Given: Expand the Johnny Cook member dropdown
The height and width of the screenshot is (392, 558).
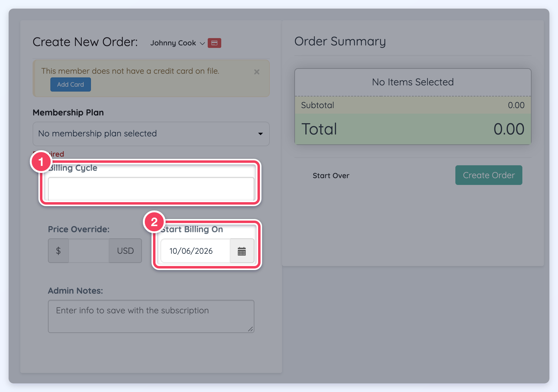Looking at the screenshot, I should click(177, 43).
